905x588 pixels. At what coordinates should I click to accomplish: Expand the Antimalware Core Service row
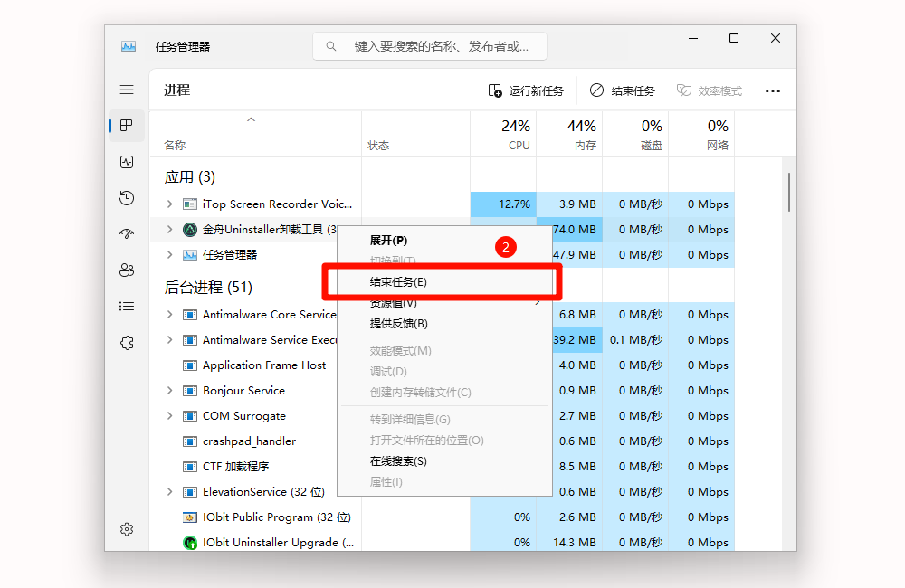click(x=169, y=315)
